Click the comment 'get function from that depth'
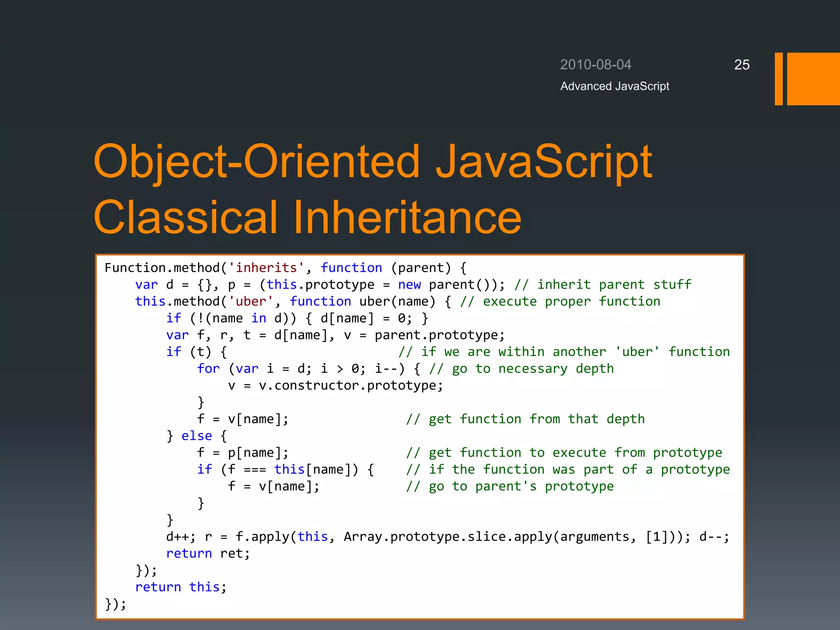This screenshot has height=630, width=840. click(525, 419)
